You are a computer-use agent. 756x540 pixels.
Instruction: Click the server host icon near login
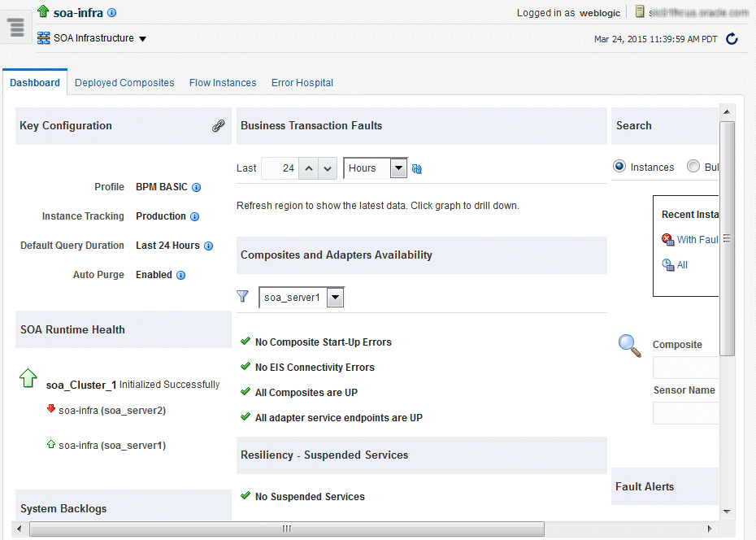[640, 11]
